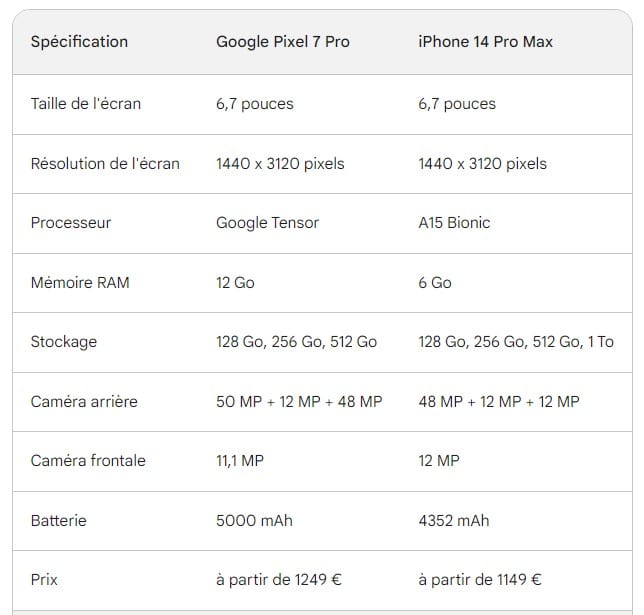Click the Mémoire RAM row label
This screenshot has height=615, width=644.
[80, 283]
